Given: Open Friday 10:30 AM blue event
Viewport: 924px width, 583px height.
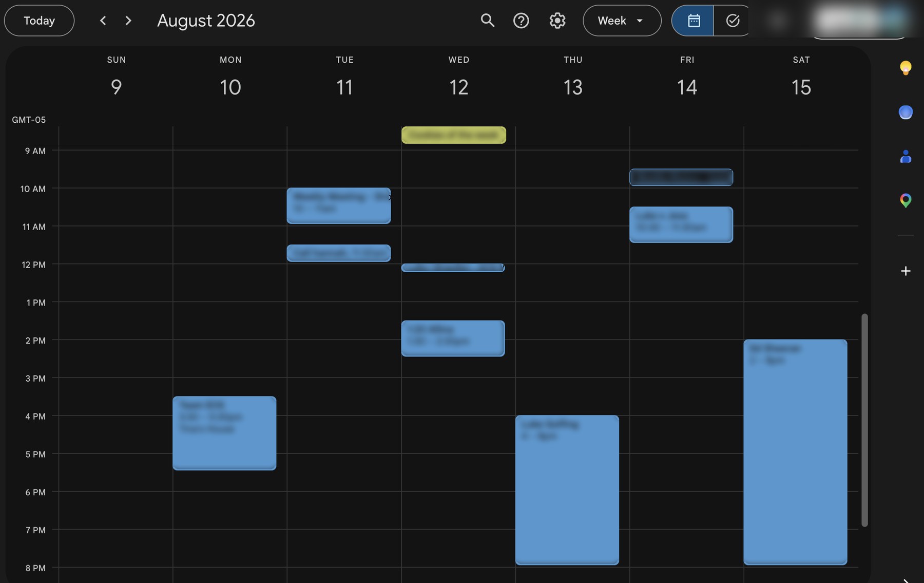Looking at the screenshot, I should coord(681,224).
